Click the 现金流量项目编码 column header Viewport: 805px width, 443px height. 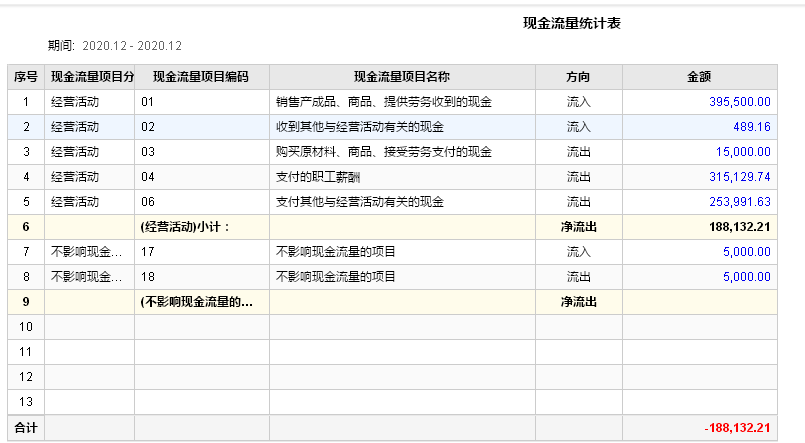200,77
